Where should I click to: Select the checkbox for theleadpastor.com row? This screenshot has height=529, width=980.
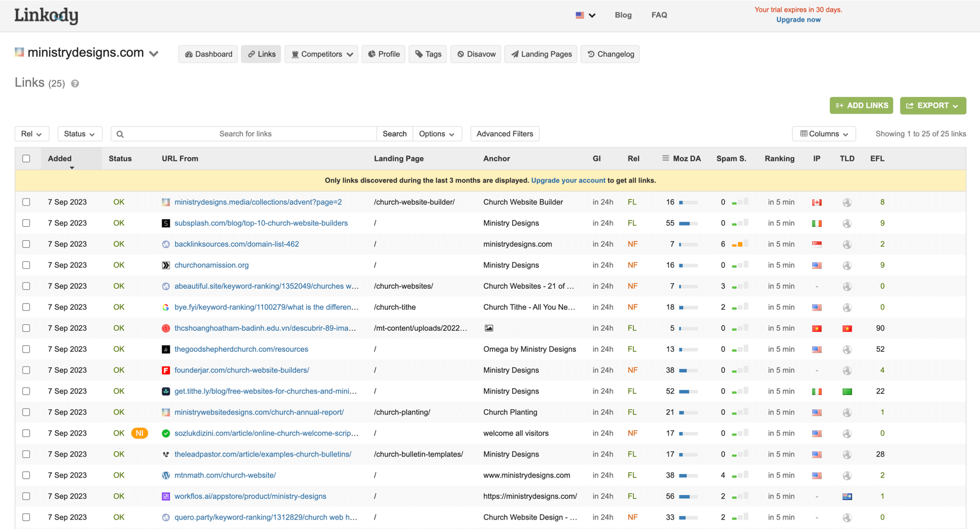coord(26,454)
